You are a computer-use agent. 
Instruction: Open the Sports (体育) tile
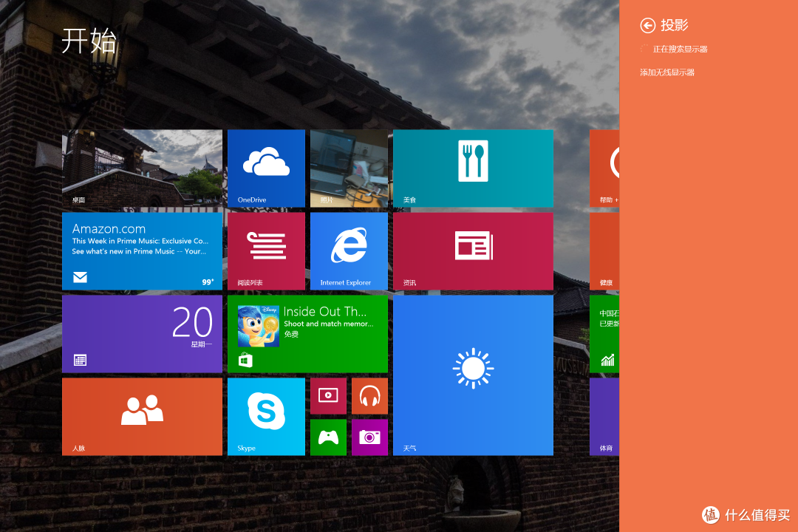click(x=604, y=417)
